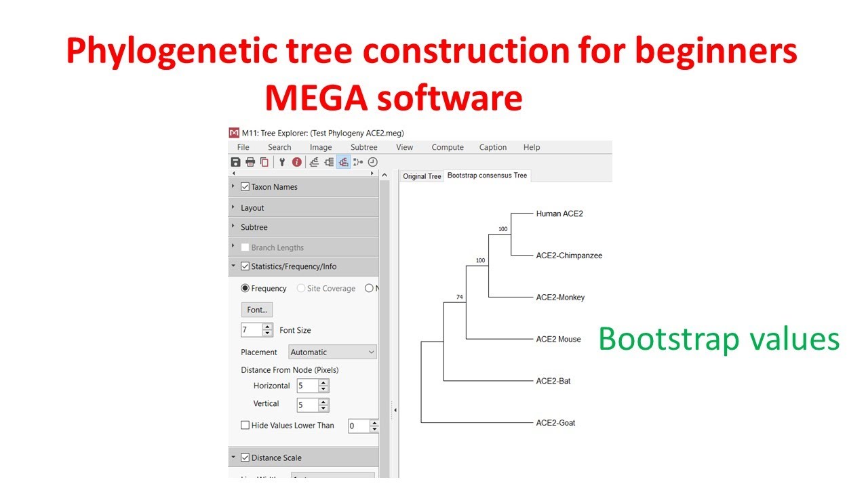Decrease Font Size with the down stepper
The image size is (868, 488).
point(267,333)
